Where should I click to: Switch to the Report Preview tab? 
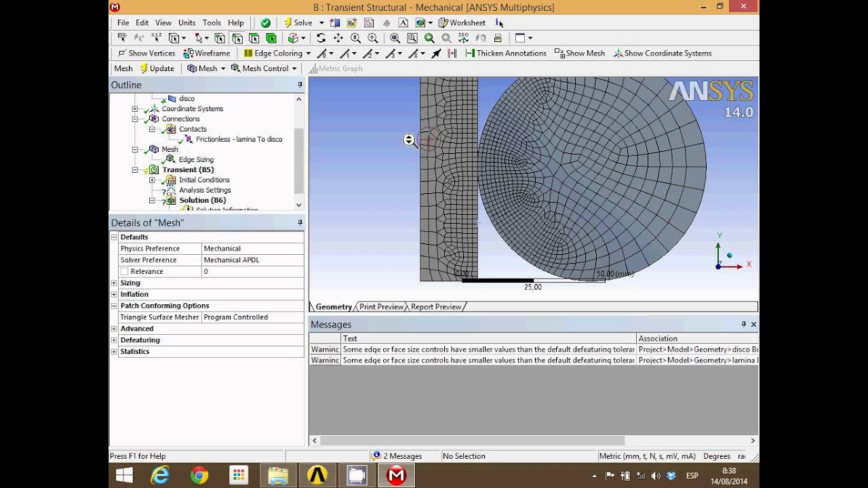tap(436, 307)
